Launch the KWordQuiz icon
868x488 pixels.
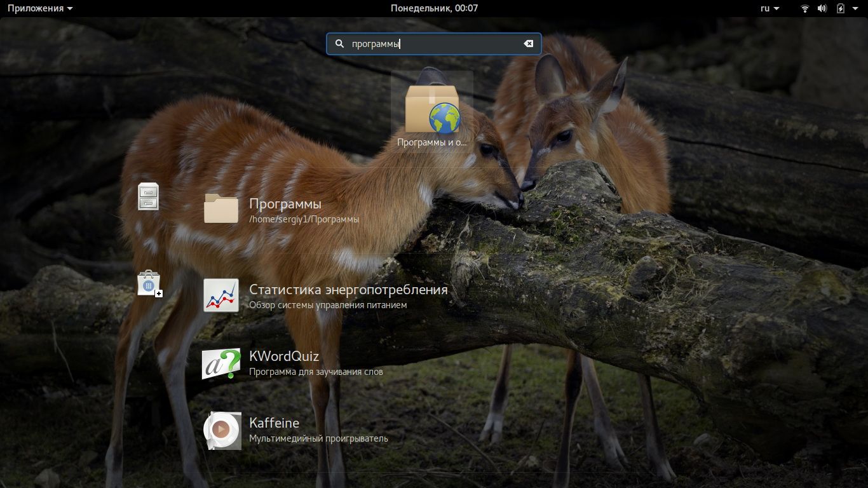click(x=221, y=363)
